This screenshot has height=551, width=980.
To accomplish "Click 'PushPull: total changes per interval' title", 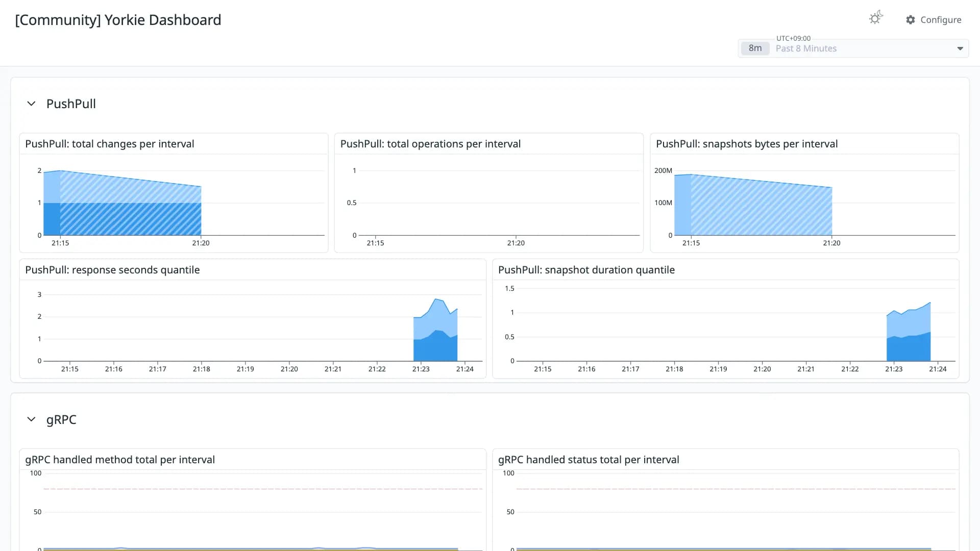I will 110,144.
